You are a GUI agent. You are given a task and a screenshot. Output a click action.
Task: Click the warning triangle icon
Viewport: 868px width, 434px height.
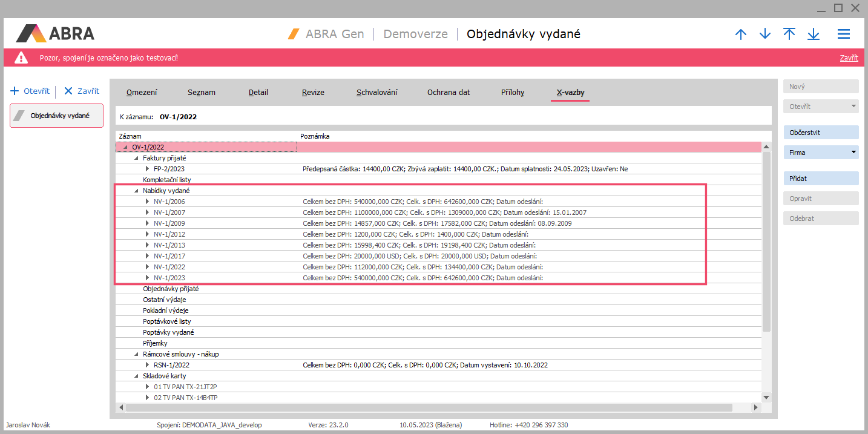pos(21,58)
